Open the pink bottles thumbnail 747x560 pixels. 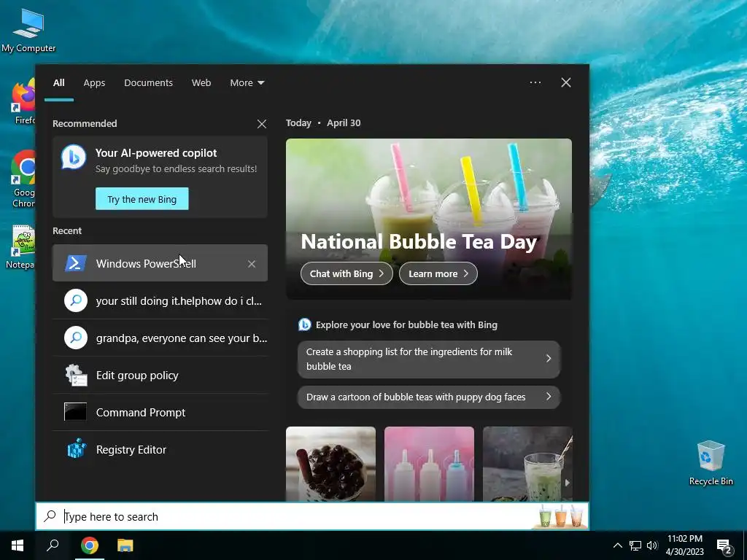(x=429, y=464)
